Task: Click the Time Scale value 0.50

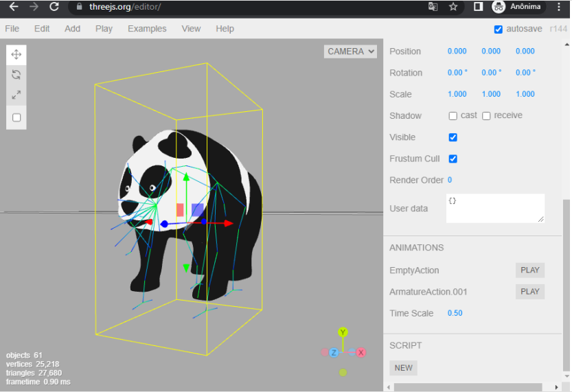Action: (455, 313)
